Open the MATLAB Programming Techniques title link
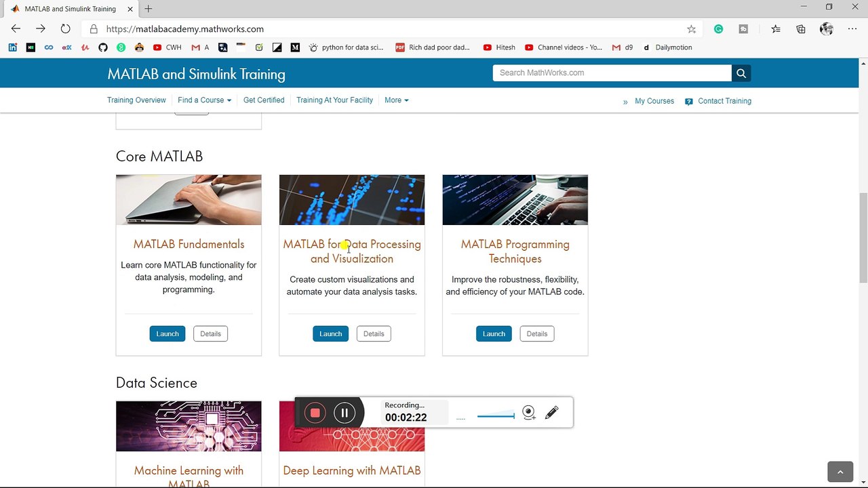 coord(515,251)
